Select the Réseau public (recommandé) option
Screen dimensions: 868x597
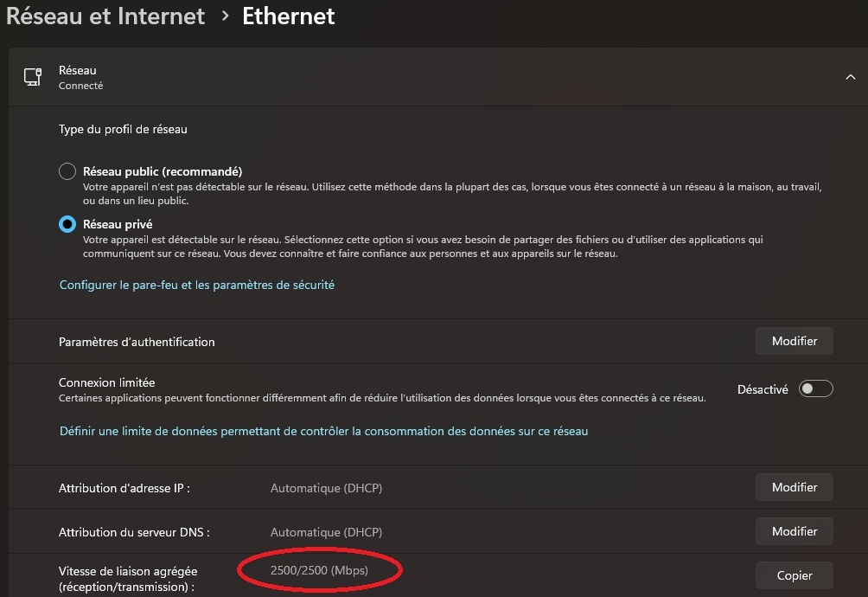(x=67, y=171)
